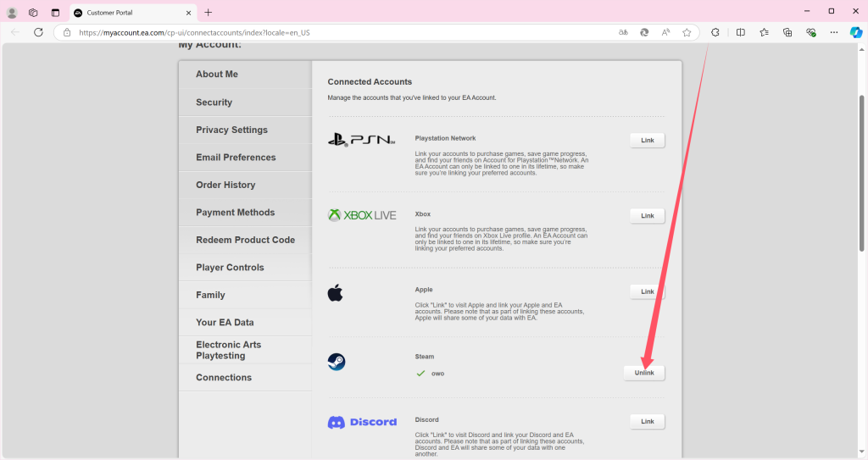This screenshot has height=460, width=868.
Task: Click the Steam logo
Action: (x=337, y=362)
